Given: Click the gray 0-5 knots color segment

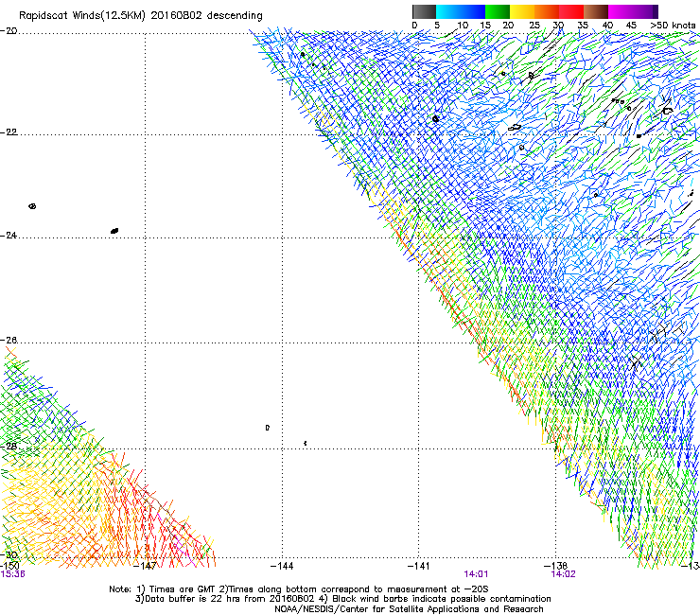Looking at the screenshot, I should [x=424, y=11].
